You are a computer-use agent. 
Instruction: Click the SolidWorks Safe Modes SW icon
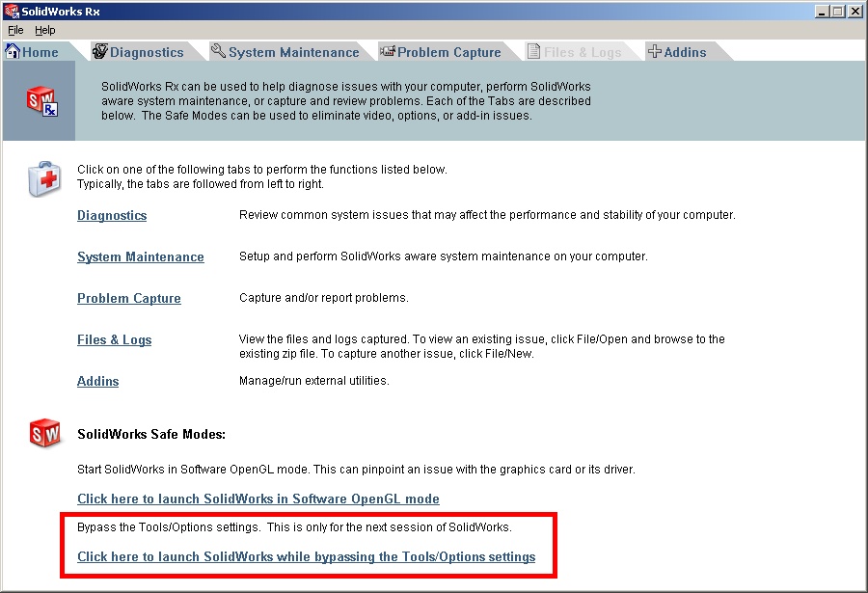pos(44,434)
